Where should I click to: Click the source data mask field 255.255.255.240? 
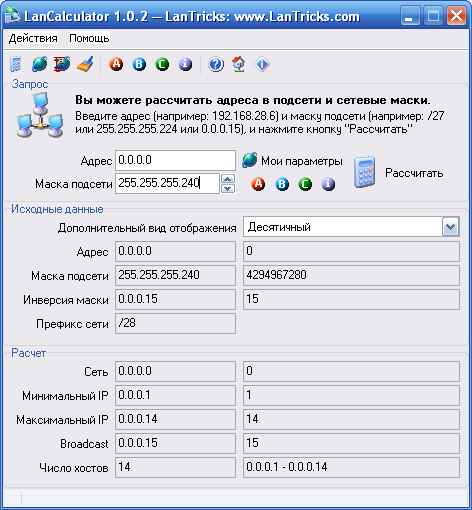[175, 275]
